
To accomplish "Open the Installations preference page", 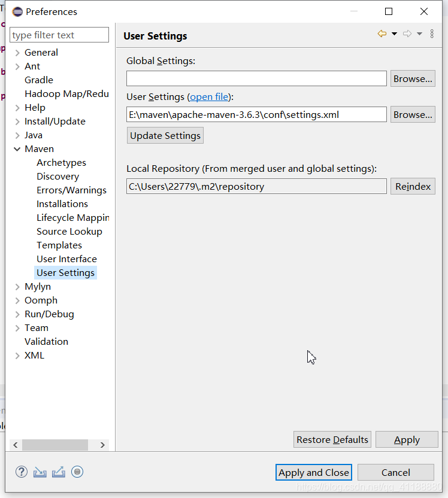I will coord(62,204).
